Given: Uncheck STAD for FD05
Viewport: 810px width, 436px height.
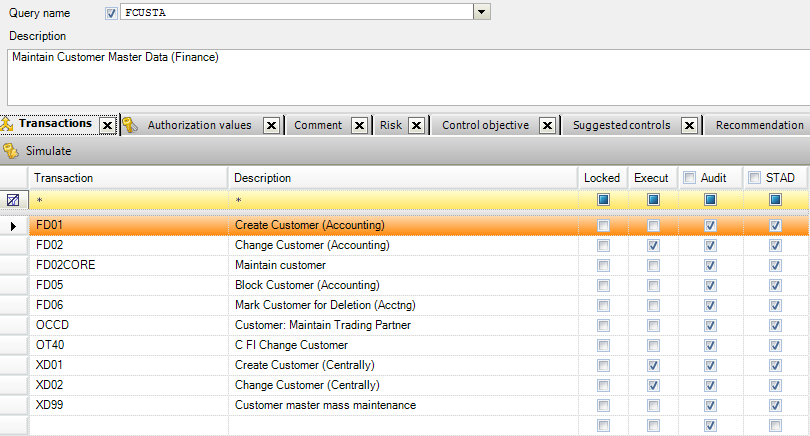Looking at the screenshot, I should 775,286.
